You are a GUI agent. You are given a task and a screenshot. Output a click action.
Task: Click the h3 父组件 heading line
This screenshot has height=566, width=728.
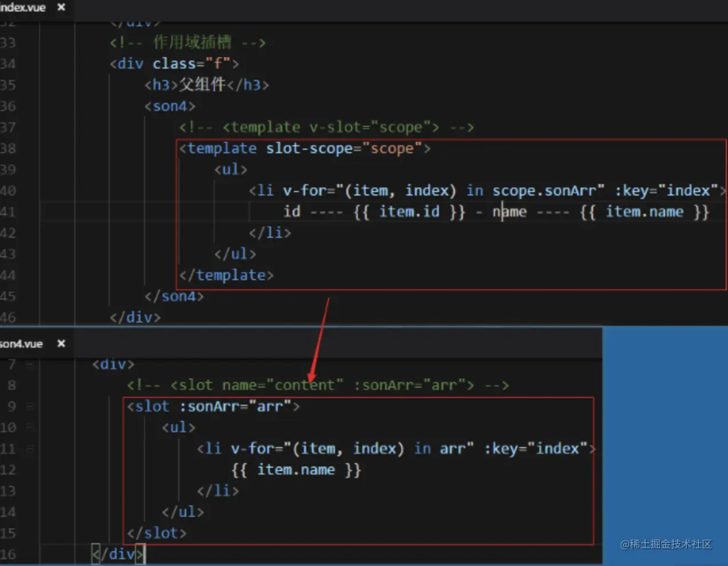tap(207, 85)
